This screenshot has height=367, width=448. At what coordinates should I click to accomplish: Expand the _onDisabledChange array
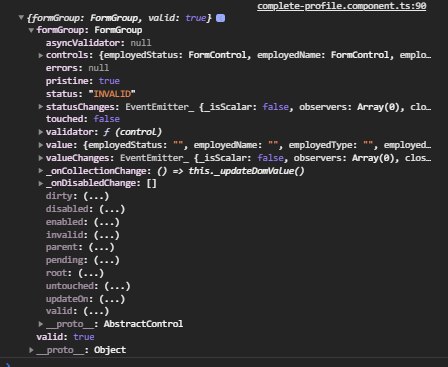tap(41, 183)
